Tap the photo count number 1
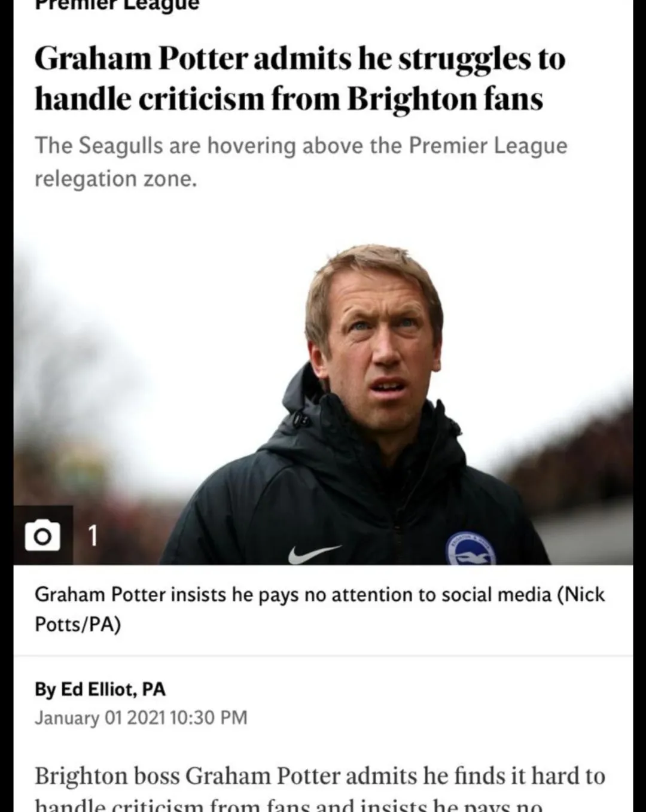Screen dimensions: 646x812 point(93,536)
